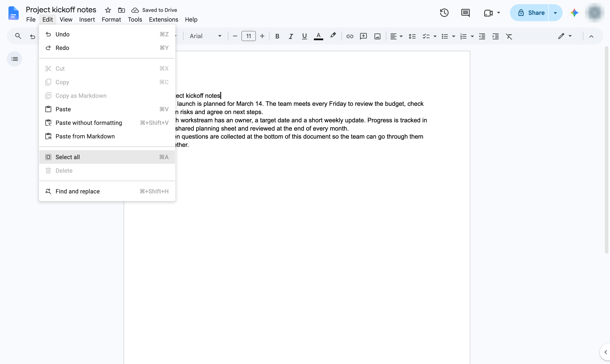
Task: Select Paste without formatting
Action: click(x=107, y=123)
